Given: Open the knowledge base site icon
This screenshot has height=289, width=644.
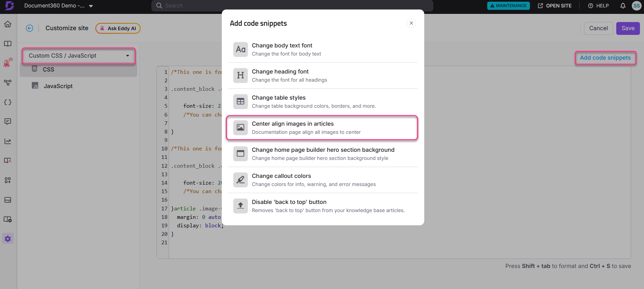Looking at the screenshot, I should tap(8, 160).
